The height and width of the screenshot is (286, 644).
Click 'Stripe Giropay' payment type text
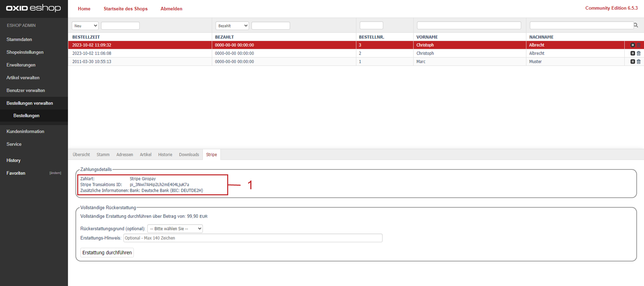click(143, 179)
